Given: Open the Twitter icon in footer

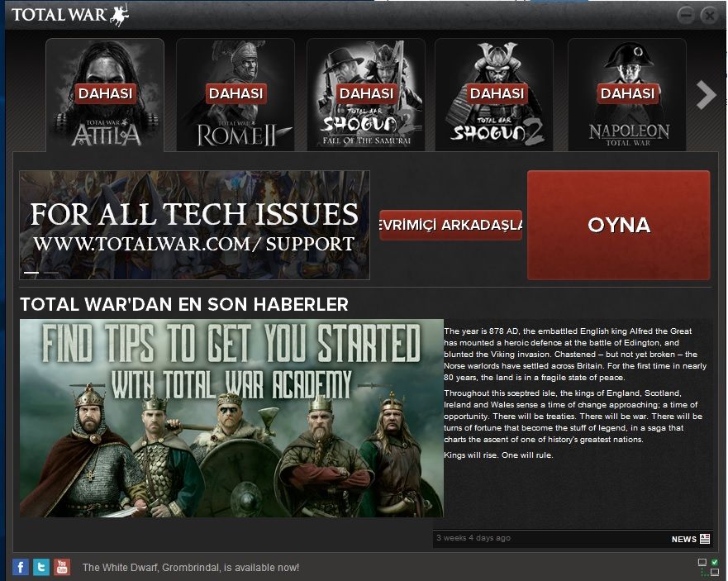Looking at the screenshot, I should click(x=41, y=567).
